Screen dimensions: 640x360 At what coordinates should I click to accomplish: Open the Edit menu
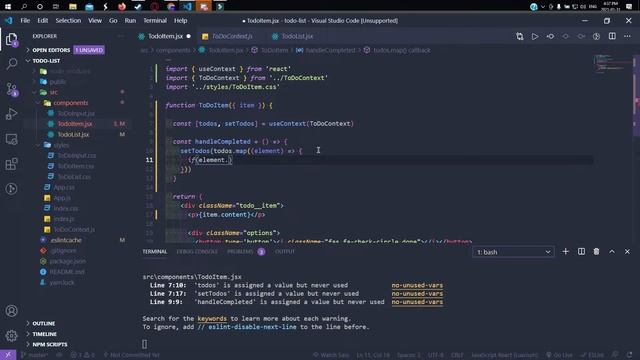click(42, 20)
